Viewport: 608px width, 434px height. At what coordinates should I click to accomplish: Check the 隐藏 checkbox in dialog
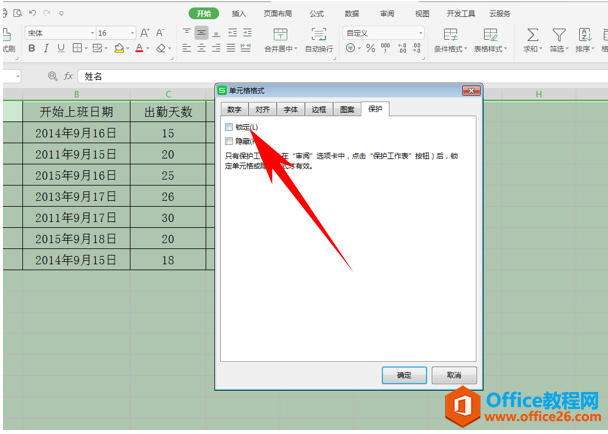(229, 141)
